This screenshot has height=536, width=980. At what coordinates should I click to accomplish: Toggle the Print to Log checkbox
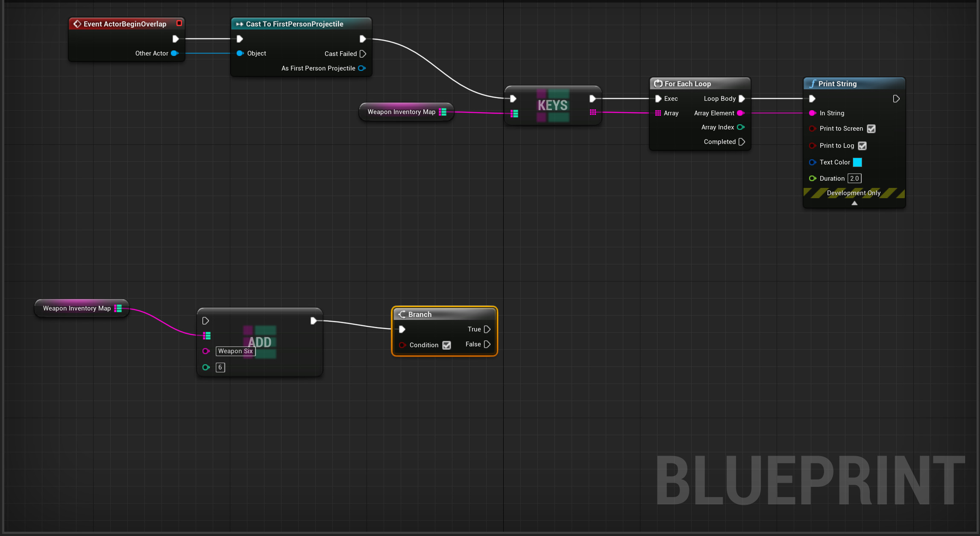tap(862, 146)
